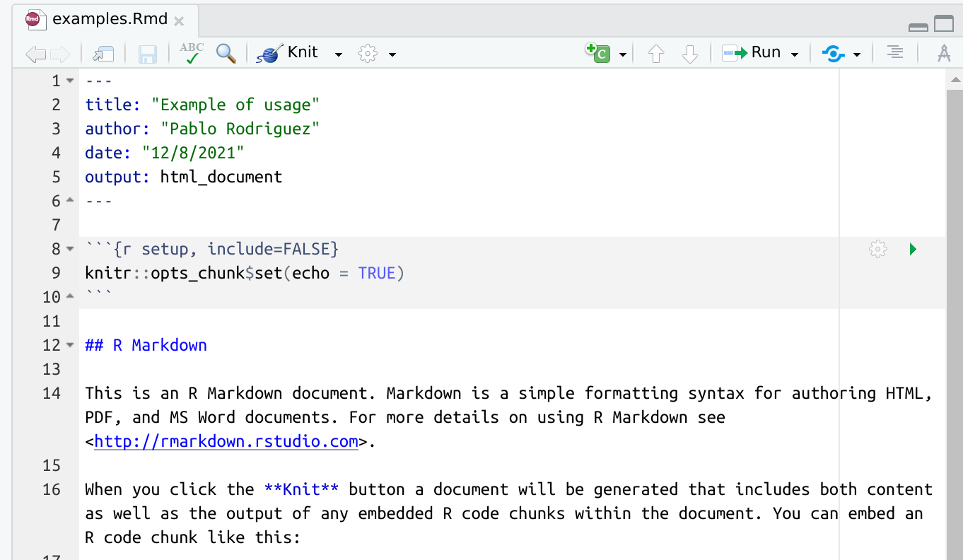This screenshot has width=963, height=560.
Task: Close the examples.Rmd tab
Action: tap(179, 21)
